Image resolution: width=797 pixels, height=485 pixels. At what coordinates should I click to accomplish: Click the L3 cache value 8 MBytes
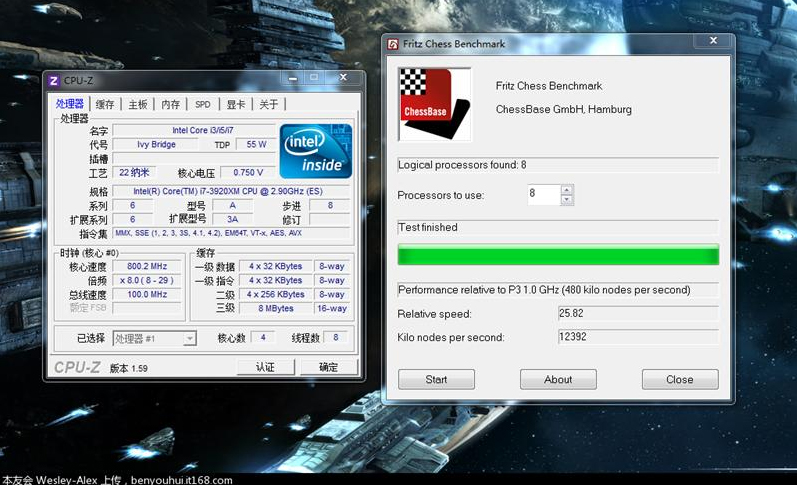point(275,309)
